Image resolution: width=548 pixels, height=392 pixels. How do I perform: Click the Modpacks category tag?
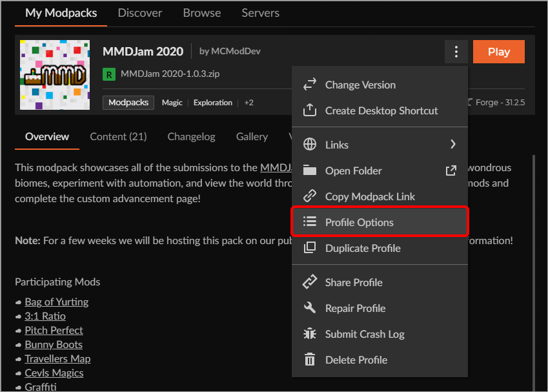click(x=128, y=103)
